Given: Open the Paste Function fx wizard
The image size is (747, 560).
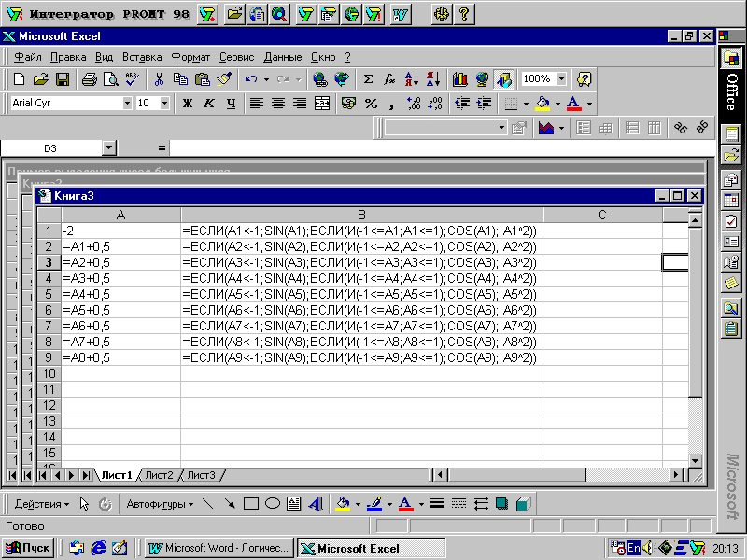Looking at the screenshot, I should pos(389,79).
